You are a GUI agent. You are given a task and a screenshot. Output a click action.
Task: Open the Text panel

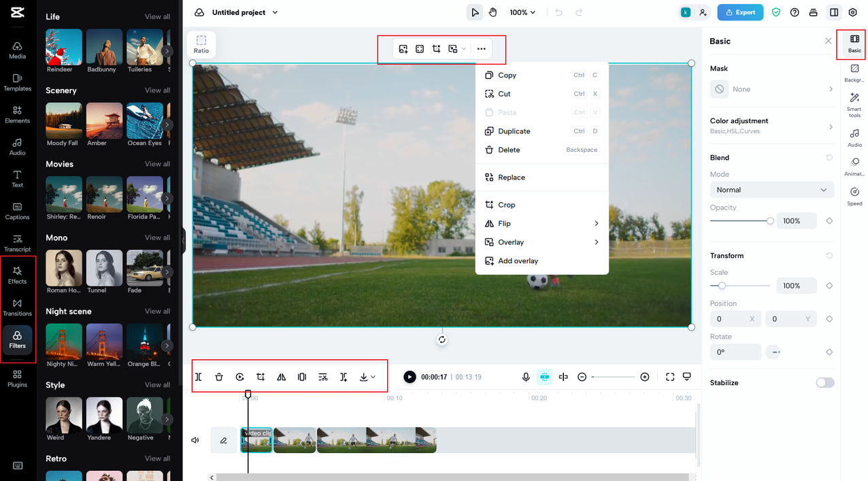[x=18, y=179]
